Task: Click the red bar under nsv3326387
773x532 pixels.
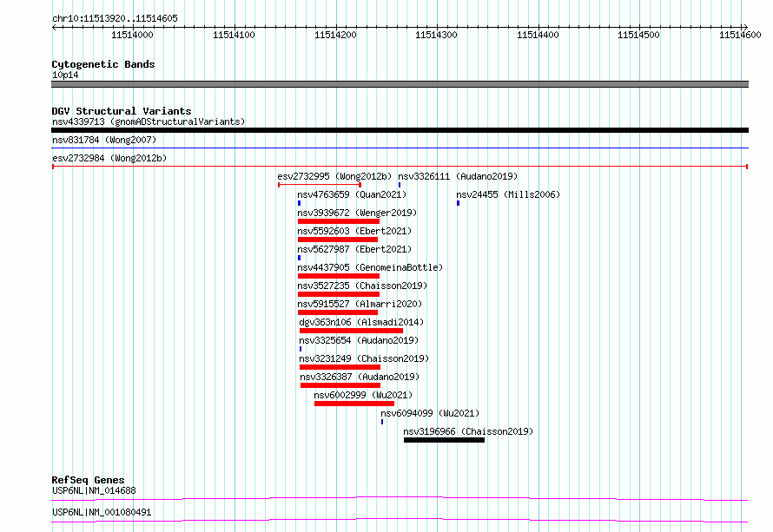Action: [340, 385]
